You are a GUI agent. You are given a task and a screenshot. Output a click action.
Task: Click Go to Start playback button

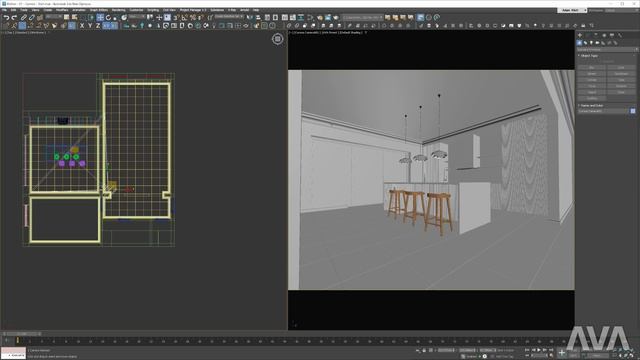coord(527,350)
